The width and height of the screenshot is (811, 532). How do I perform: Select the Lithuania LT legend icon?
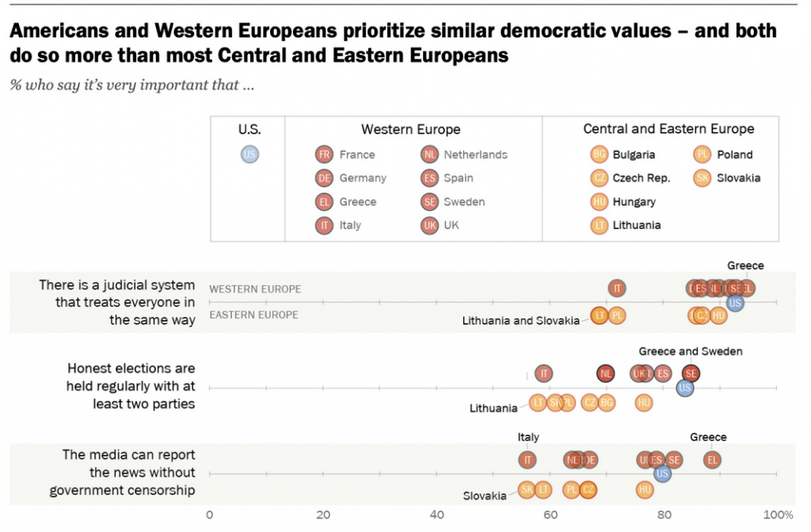600,225
